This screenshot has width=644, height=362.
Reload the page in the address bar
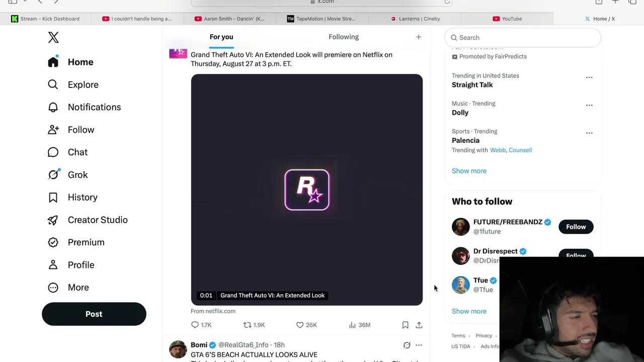pyautogui.click(x=447, y=2)
